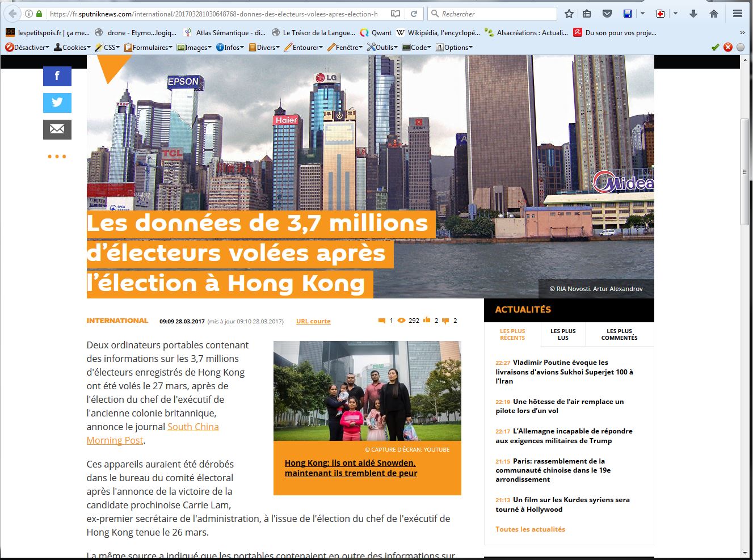Show more bookmarks via the overflow chevron
Screen dimensions: 753x560
pyautogui.click(x=742, y=33)
